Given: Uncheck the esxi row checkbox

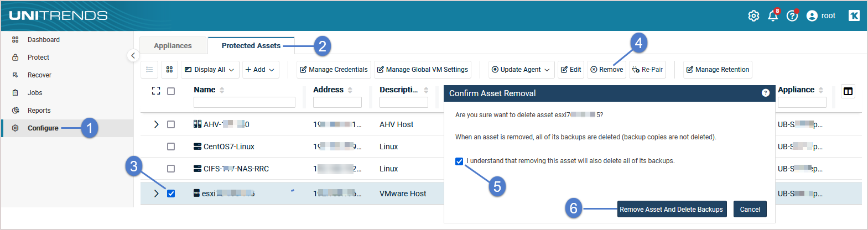Looking at the screenshot, I should coord(171,194).
